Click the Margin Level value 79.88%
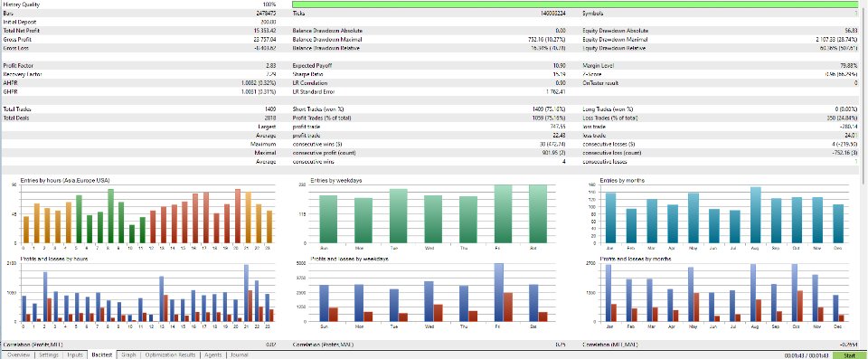The width and height of the screenshot is (868, 359). pyautogui.click(x=849, y=66)
